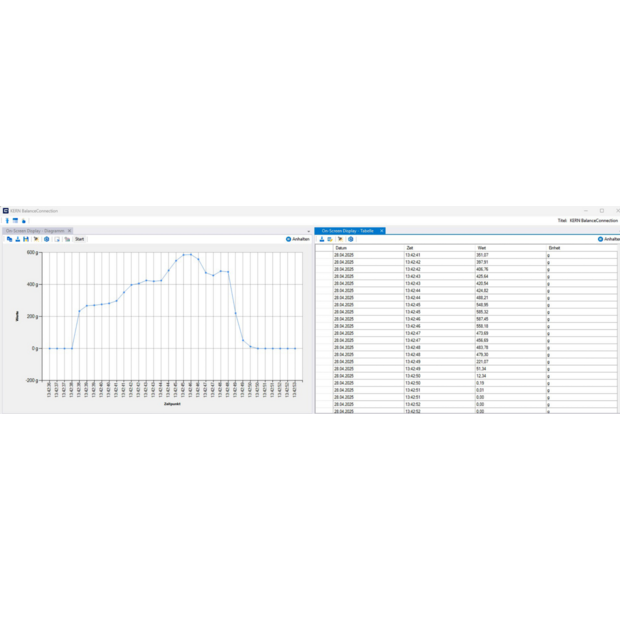
Task: Click the first icon in the main toolbar
Action: 5,221
